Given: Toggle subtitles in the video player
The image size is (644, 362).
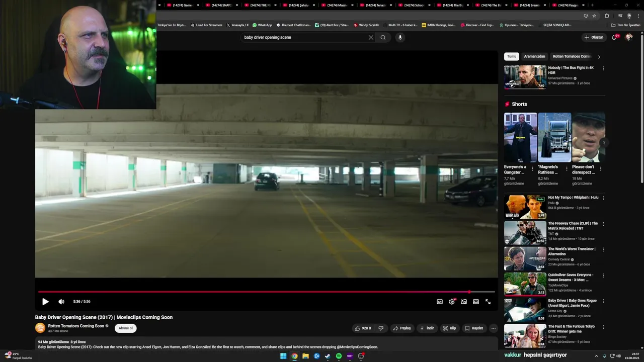Looking at the screenshot, I should 440,302.
